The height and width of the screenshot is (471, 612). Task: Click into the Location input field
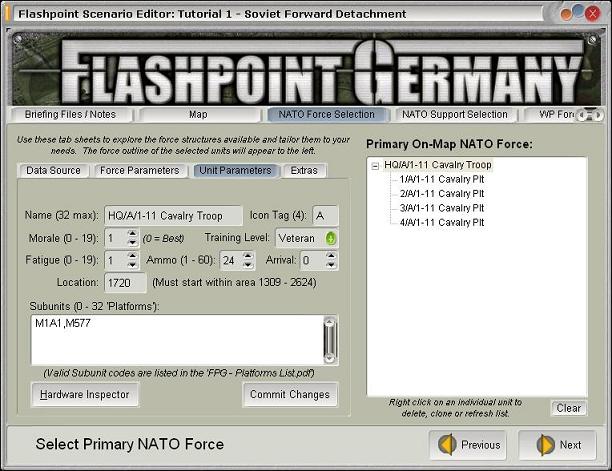pyautogui.click(x=125, y=283)
